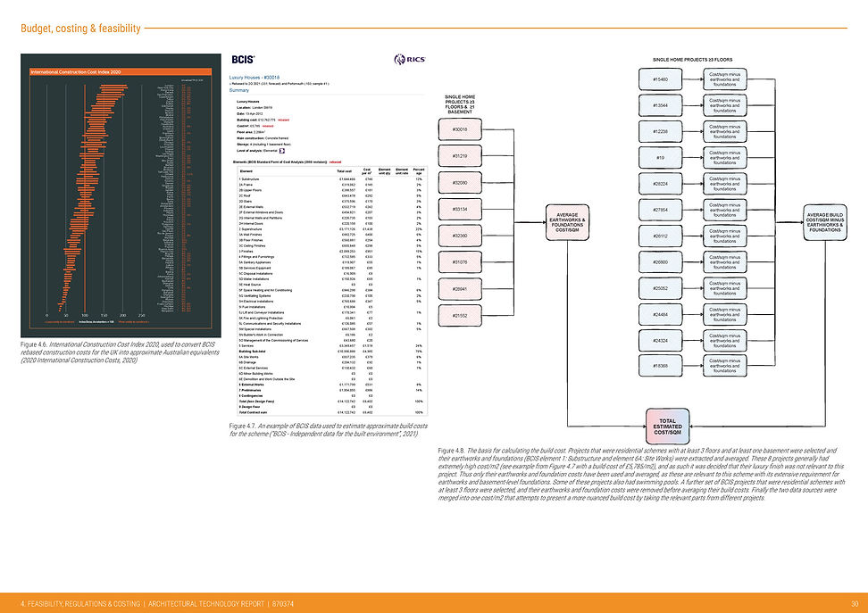868x613 pixels.
Task: Open the 'Luxury Houses - #30018' link
Action: point(254,78)
